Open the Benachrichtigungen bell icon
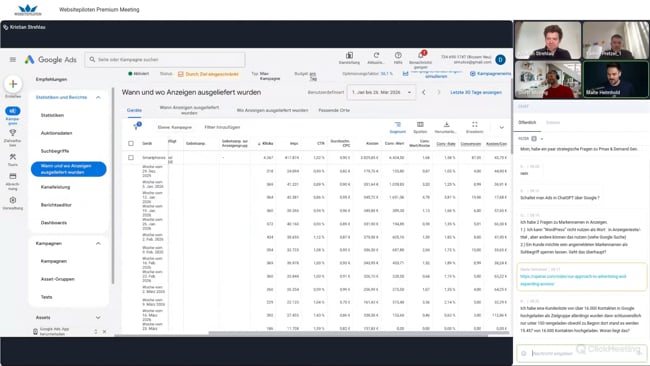The height and width of the screenshot is (366, 650). click(x=421, y=55)
